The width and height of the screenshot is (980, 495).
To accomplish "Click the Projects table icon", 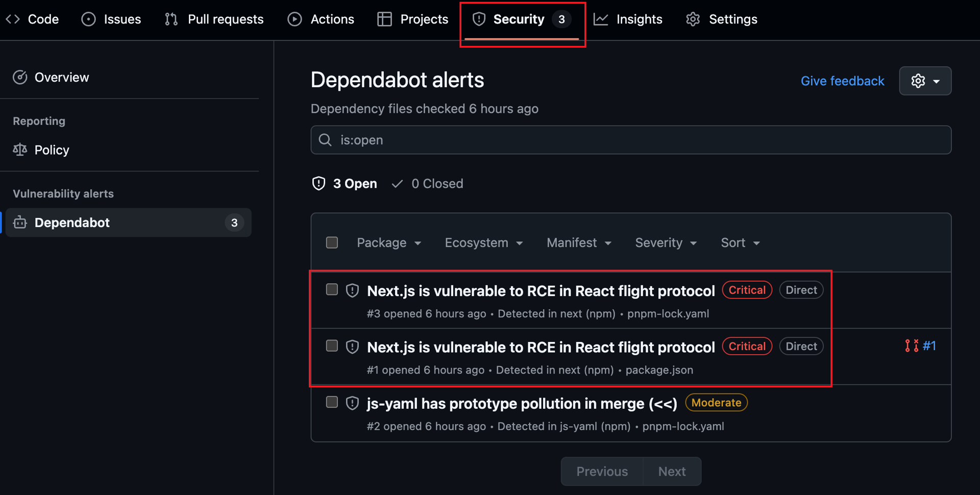I will coord(384,19).
